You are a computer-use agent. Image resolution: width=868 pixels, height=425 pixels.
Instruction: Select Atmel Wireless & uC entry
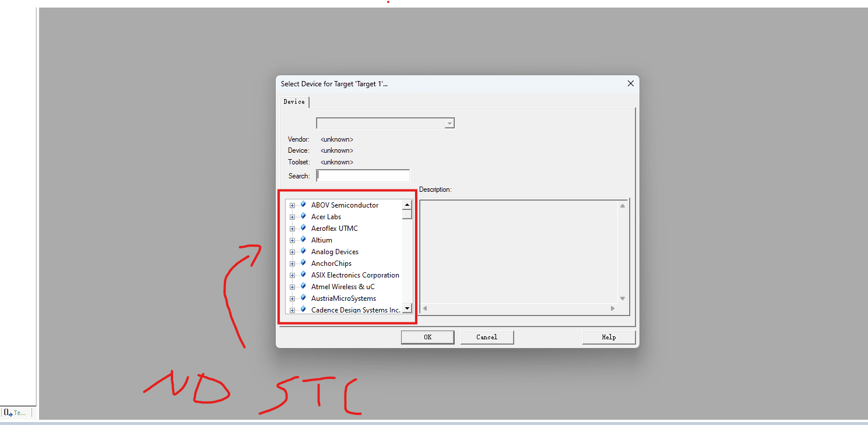tap(343, 287)
